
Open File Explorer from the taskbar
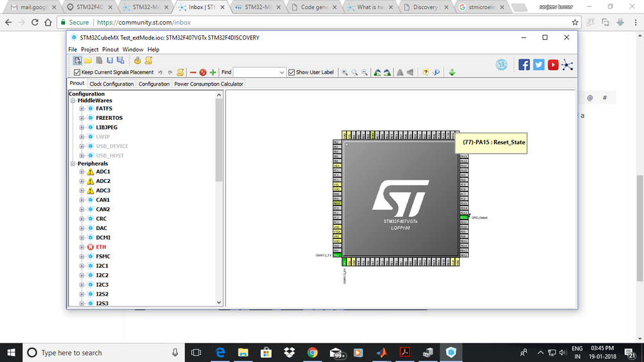(243, 352)
